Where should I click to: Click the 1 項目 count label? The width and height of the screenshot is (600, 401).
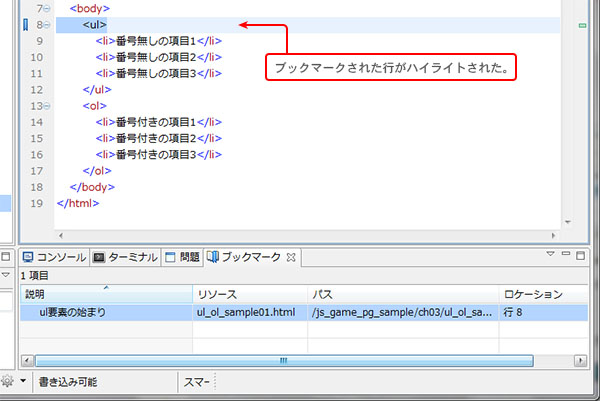[35, 275]
